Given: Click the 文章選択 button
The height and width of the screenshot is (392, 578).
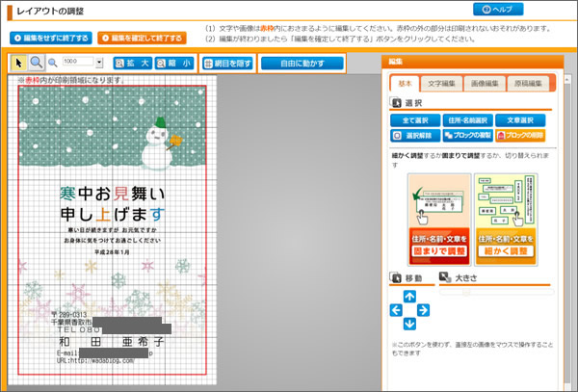Looking at the screenshot, I should (x=520, y=120).
